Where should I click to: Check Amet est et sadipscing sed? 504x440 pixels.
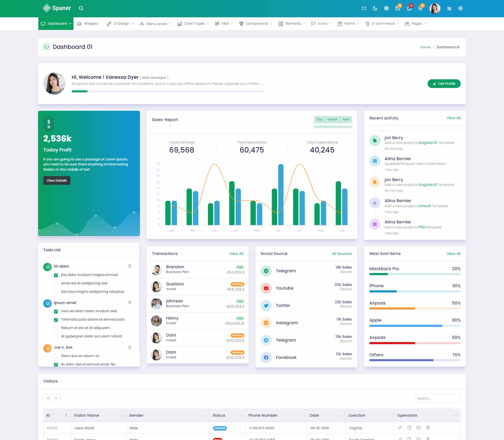[x=56, y=284]
